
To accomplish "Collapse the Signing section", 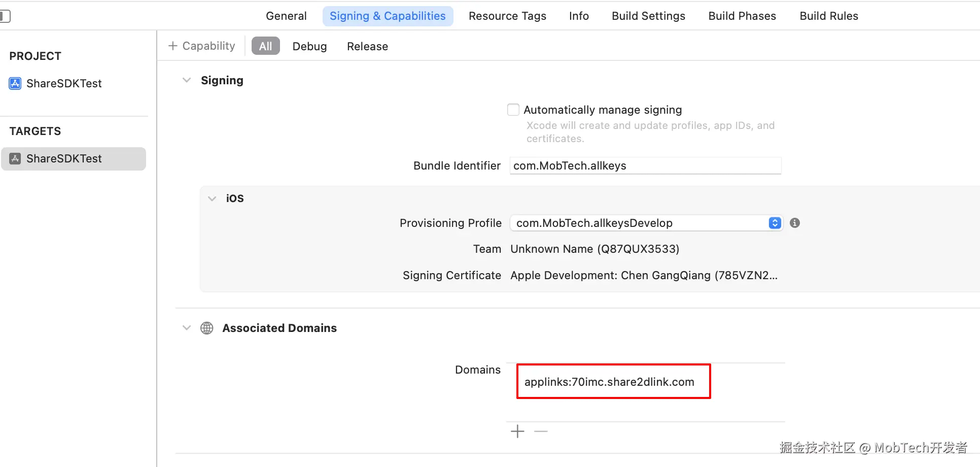I will 187,80.
